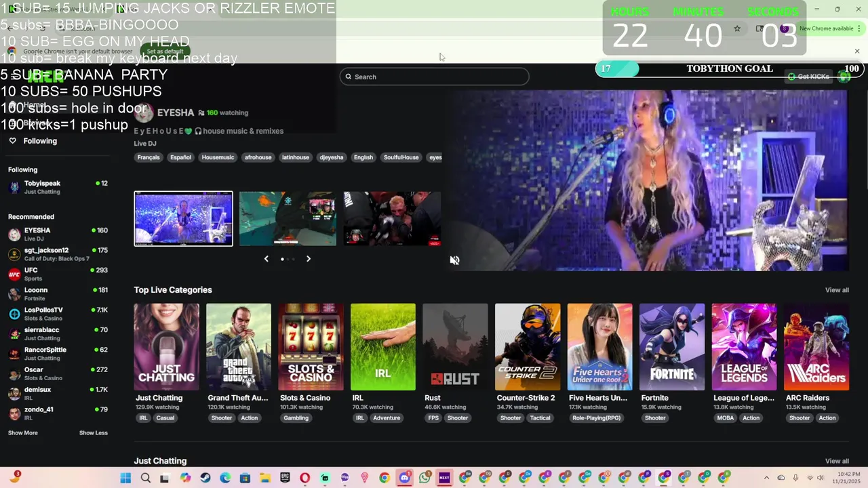Click the EYESHA avatar in the Recommended list
868x488 pixels.
point(14,235)
